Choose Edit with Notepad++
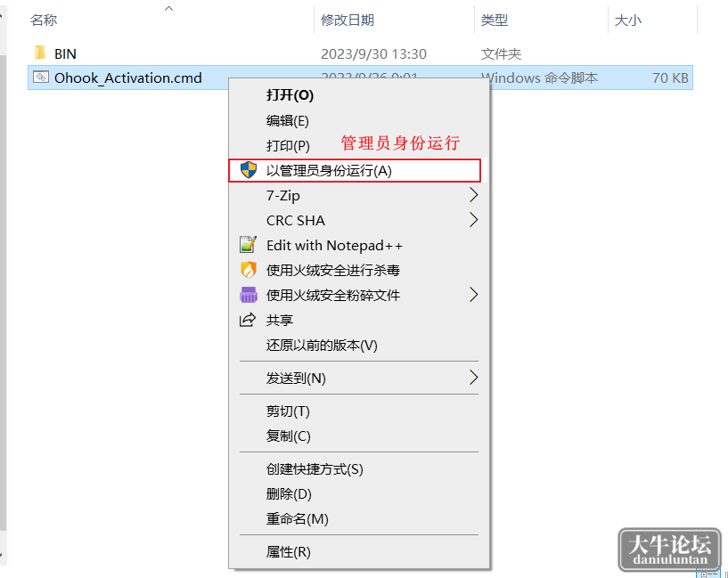 pyautogui.click(x=359, y=245)
